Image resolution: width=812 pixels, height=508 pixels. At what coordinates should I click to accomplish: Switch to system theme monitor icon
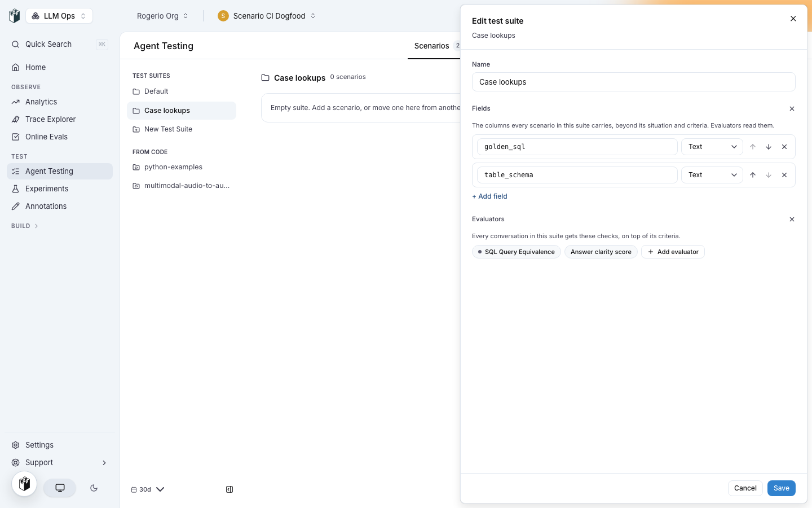[60, 488]
